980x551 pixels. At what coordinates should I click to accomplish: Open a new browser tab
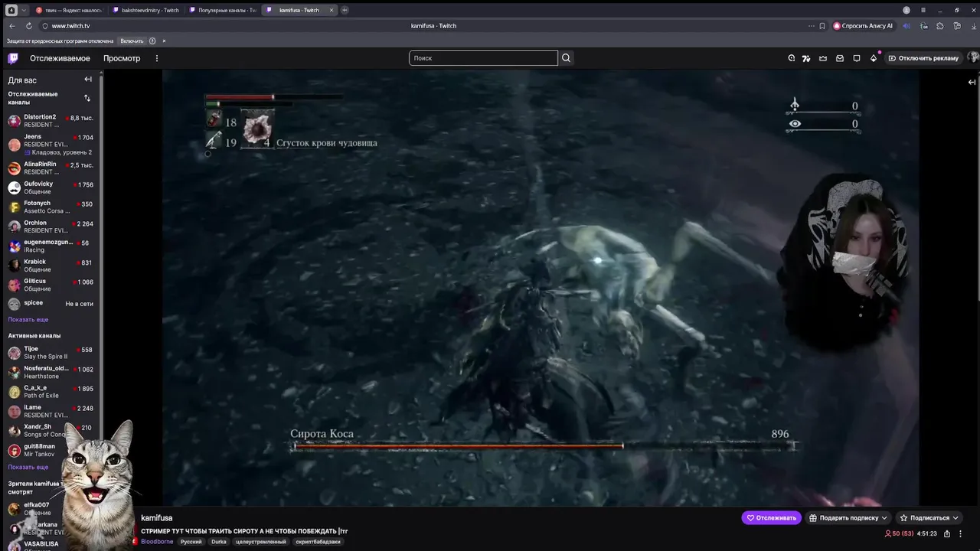click(x=345, y=10)
